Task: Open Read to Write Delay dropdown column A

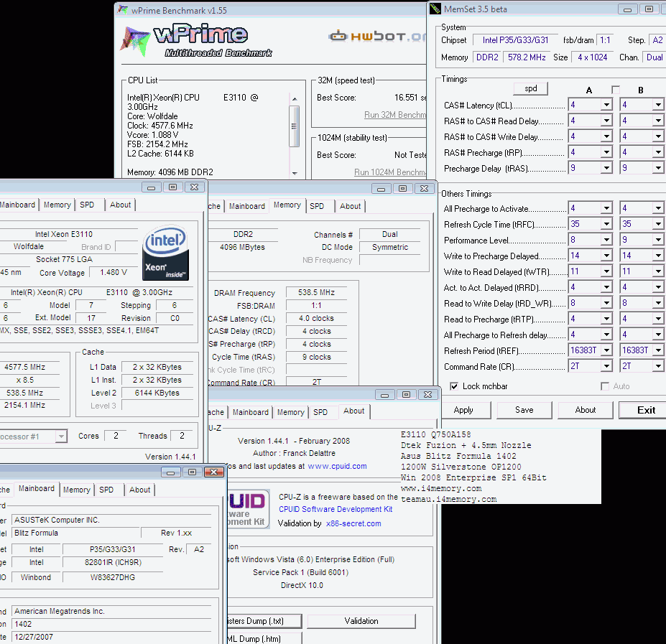Action: coord(606,303)
